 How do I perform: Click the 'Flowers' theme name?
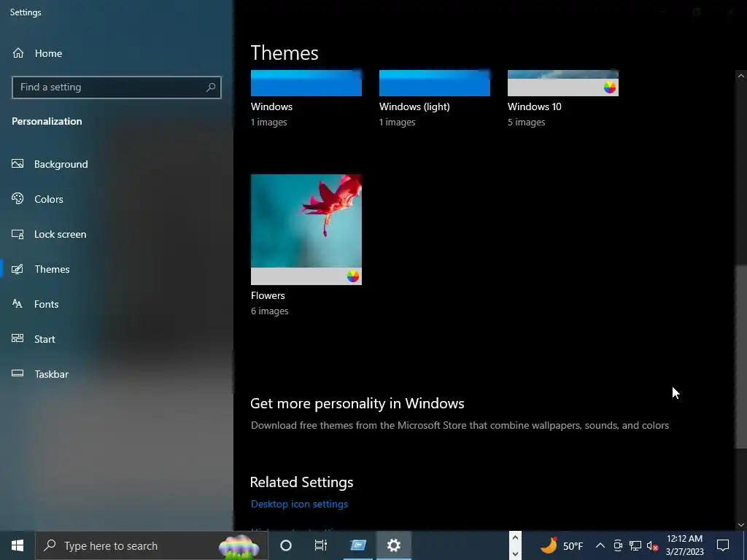coord(268,295)
